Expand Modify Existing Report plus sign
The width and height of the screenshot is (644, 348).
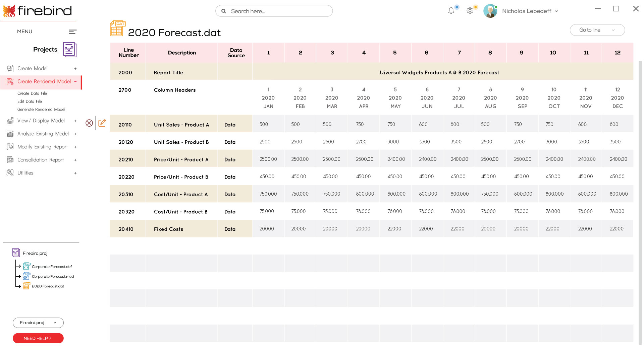tap(75, 147)
